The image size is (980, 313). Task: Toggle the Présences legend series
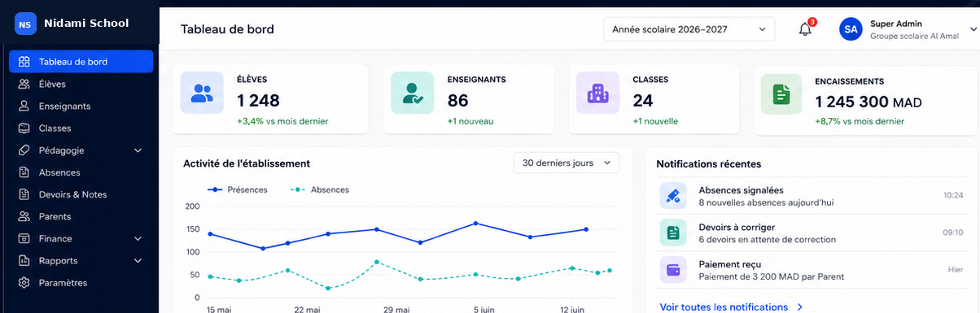(238, 189)
